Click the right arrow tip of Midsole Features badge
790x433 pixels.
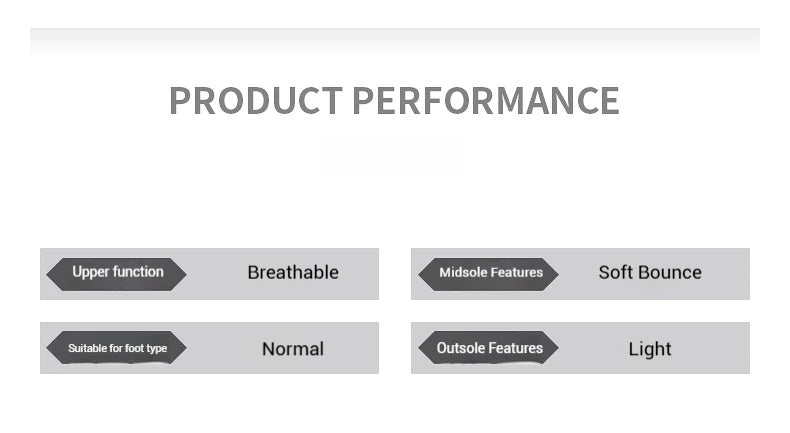pyautogui.click(x=555, y=274)
